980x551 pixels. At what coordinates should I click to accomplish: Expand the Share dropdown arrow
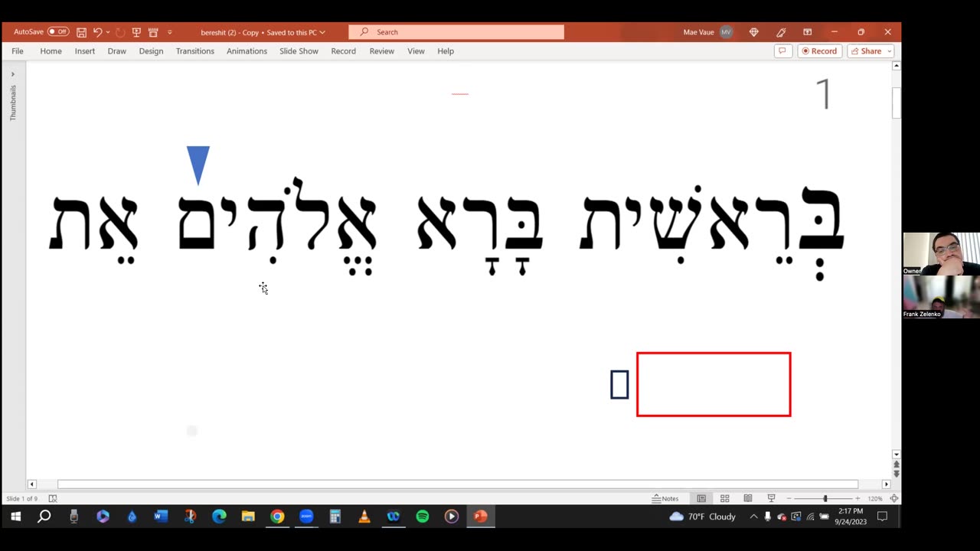pos(889,51)
